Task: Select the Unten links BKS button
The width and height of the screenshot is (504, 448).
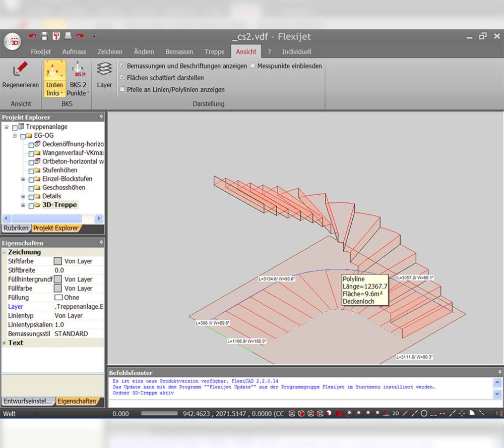Action: [x=54, y=78]
